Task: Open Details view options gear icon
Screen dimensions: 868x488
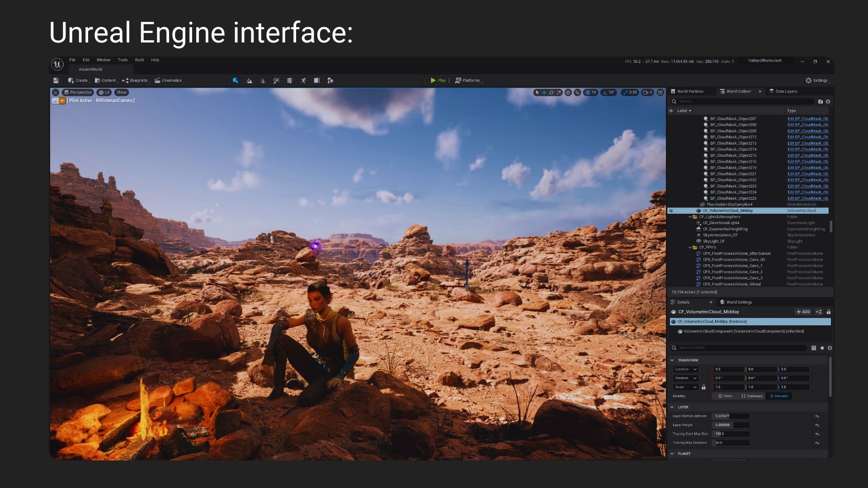Action: (x=830, y=348)
